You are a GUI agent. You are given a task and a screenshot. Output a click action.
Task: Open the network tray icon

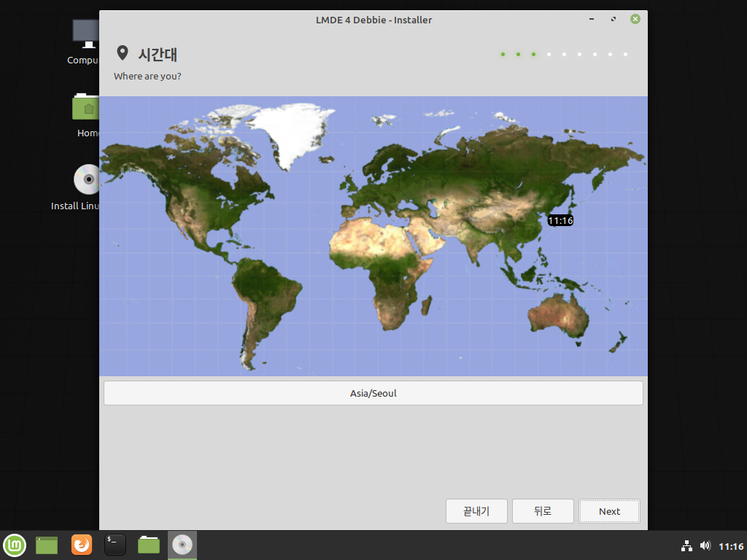[x=686, y=545]
